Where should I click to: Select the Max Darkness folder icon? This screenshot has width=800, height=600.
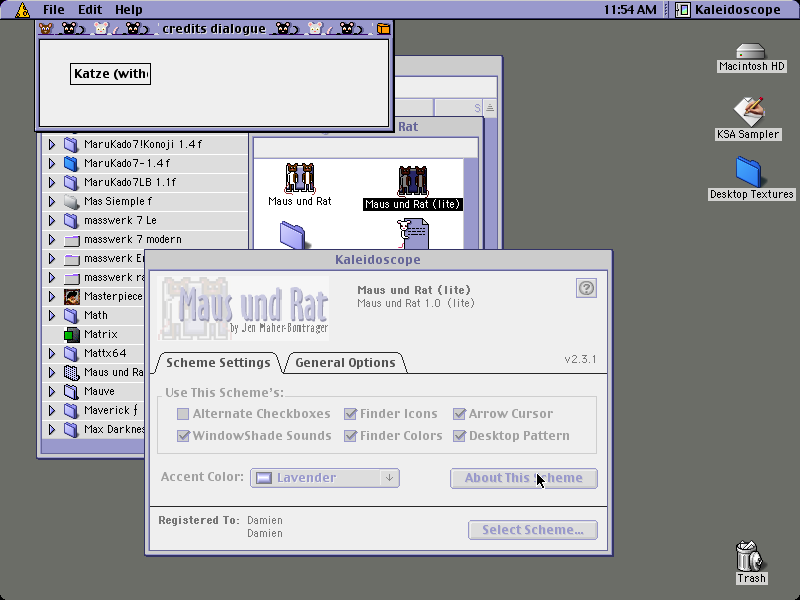point(71,429)
